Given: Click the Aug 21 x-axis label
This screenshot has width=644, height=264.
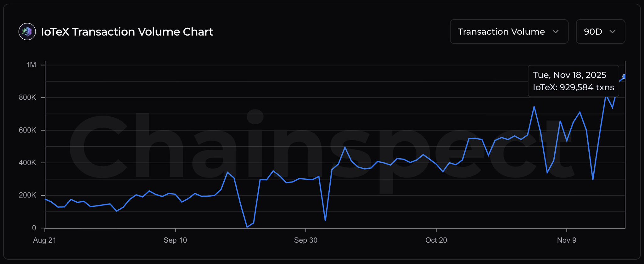Looking at the screenshot, I should pos(45,240).
